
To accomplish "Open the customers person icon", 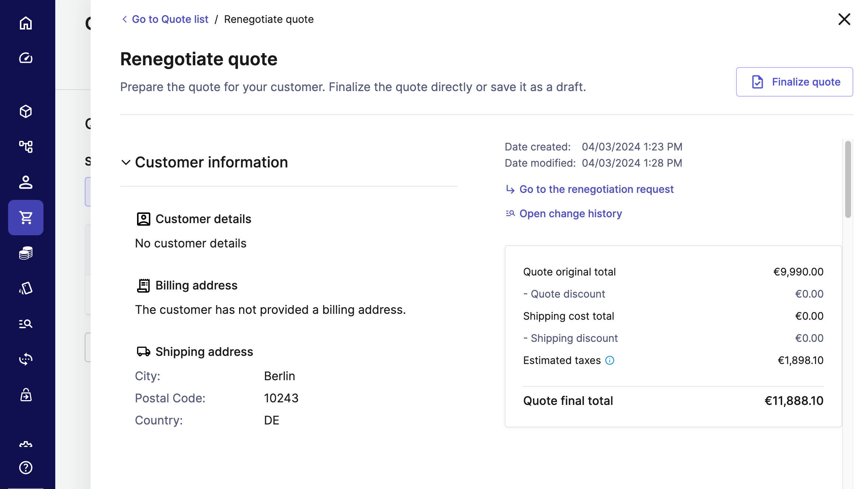I will [26, 182].
